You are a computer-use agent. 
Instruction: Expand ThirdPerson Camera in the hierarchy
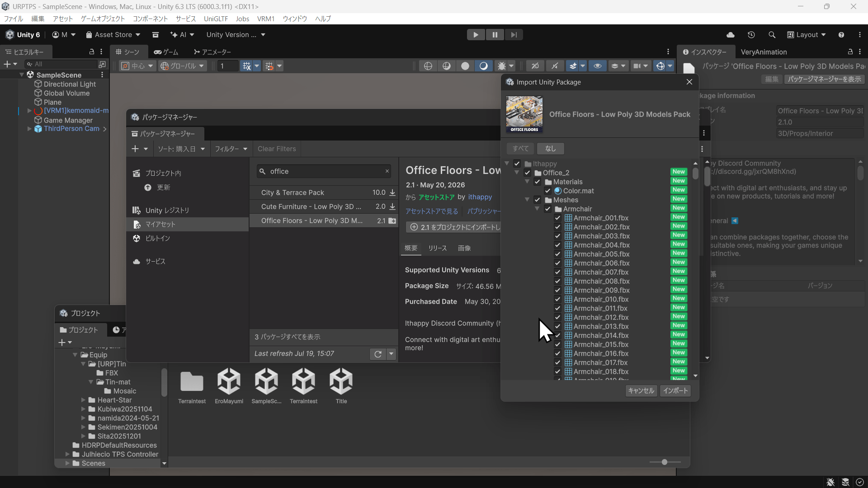[29, 129]
